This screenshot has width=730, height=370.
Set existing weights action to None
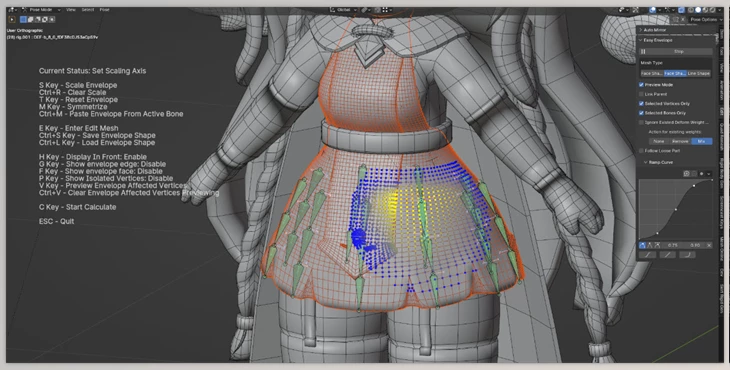point(659,141)
